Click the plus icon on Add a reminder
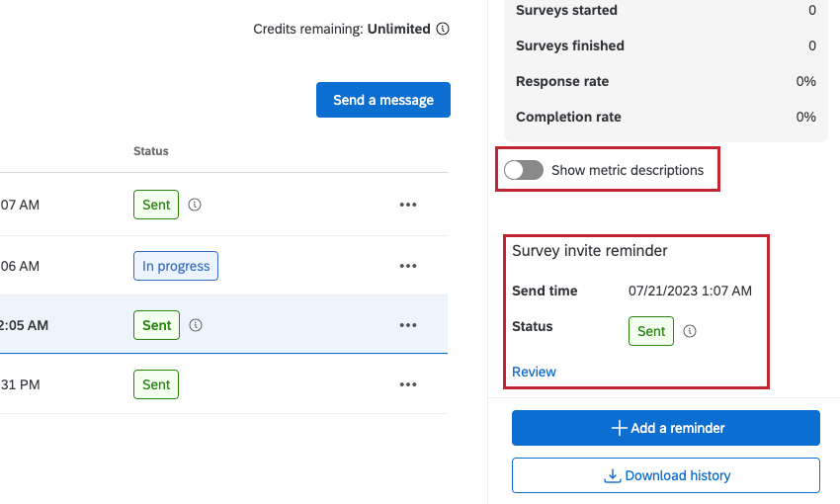Image resolution: width=840 pixels, height=504 pixels. click(620, 428)
